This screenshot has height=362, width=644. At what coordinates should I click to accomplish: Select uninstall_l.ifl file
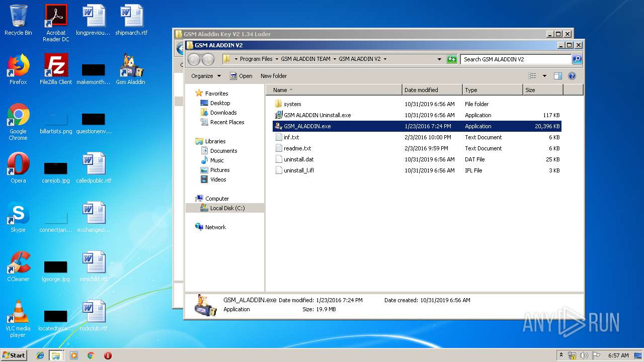tap(417, 170)
